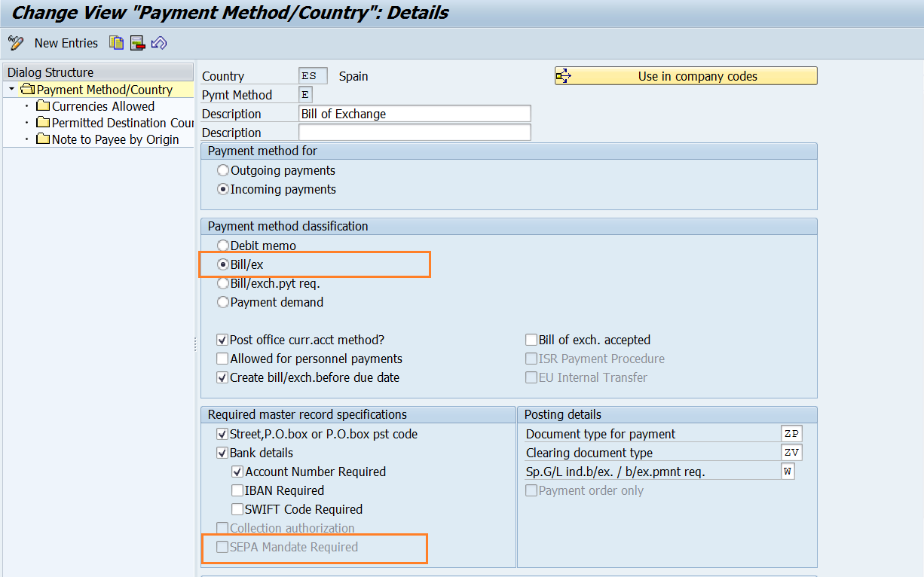This screenshot has height=577, width=924.
Task: Click Clearing document type field ZV
Action: [792, 453]
